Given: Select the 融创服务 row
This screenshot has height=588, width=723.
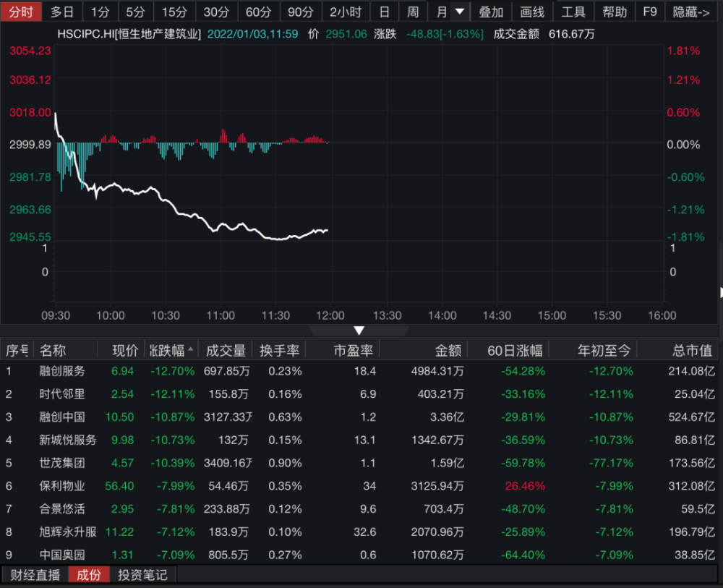Looking at the screenshot, I should [61, 371].
